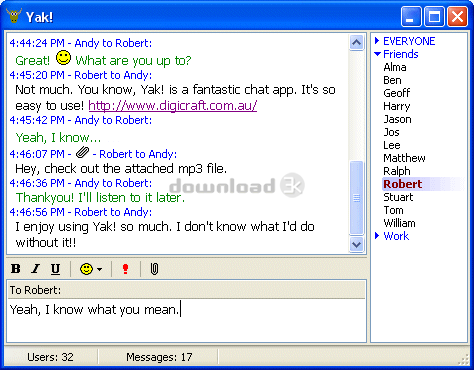Toggle Underline formatting button
Screen dimensions: 474x370
click(x=56, y=269)
